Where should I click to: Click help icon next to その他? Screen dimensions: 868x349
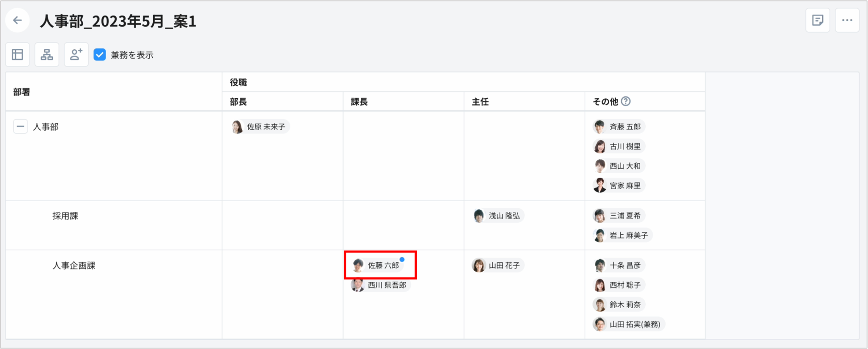coord(625,101)
